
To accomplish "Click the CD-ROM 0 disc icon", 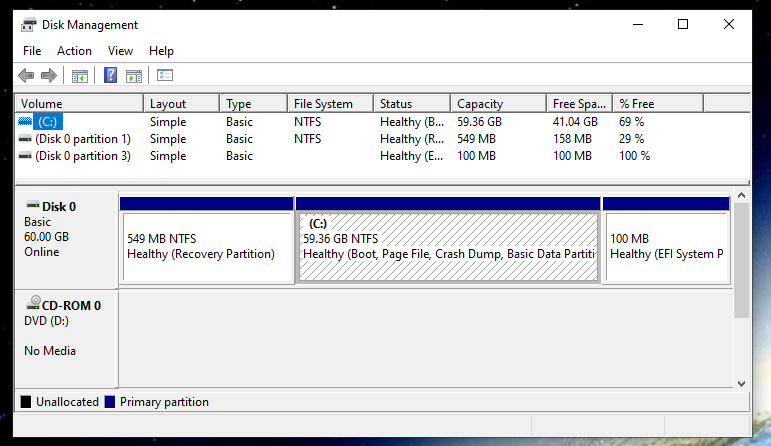I will tap(33, 303).
